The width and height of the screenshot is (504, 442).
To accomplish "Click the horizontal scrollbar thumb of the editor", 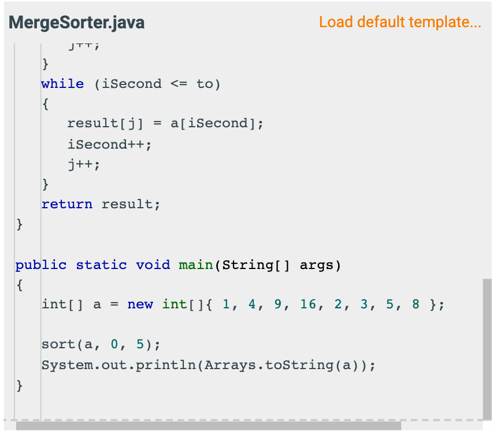I will tap(209, 426).
